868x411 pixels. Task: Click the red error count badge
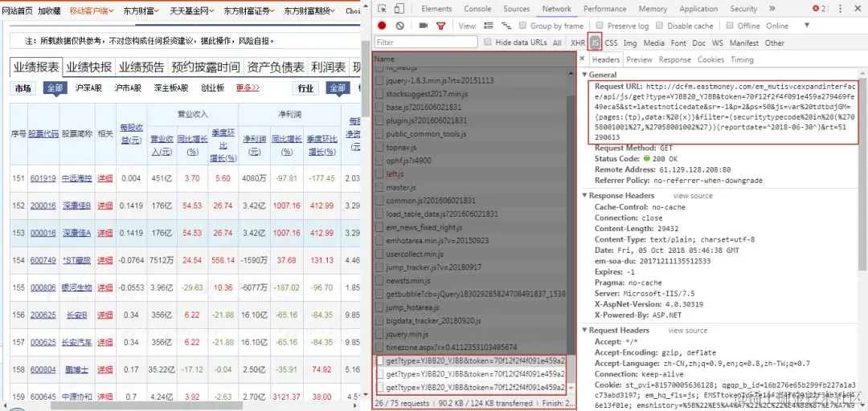819,9
